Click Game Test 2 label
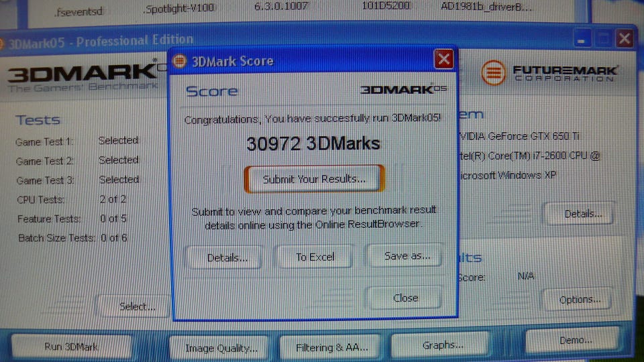Screen dimensions: 644x362 pos(45,161)
